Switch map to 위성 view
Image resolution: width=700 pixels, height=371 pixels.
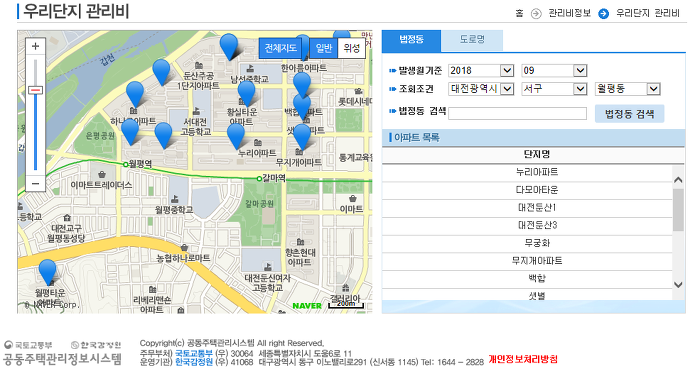tap(352, 48)
